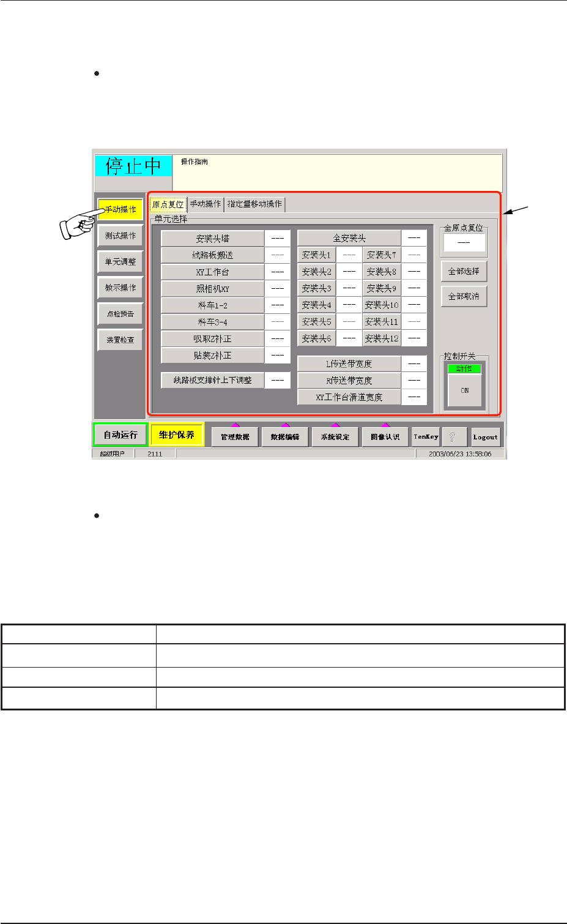
Task: Click the 维护保养 mode button
Action: pyautogui.click(x=177, y=435)
